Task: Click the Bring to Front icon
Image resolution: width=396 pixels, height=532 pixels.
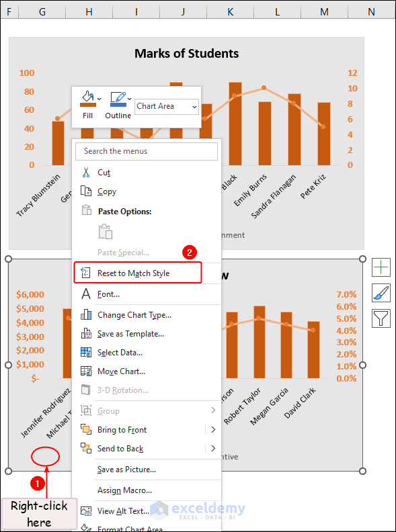Action: pos(86,429)
